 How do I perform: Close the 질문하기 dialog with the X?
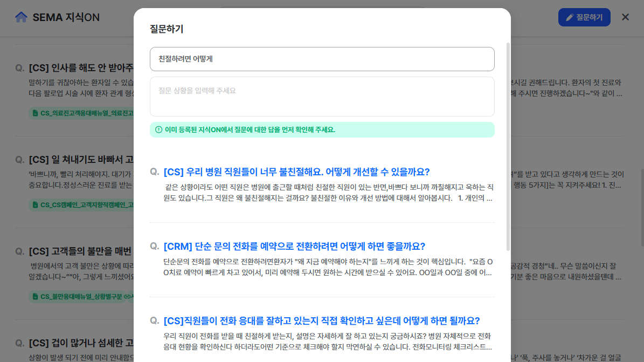(625, 17)
